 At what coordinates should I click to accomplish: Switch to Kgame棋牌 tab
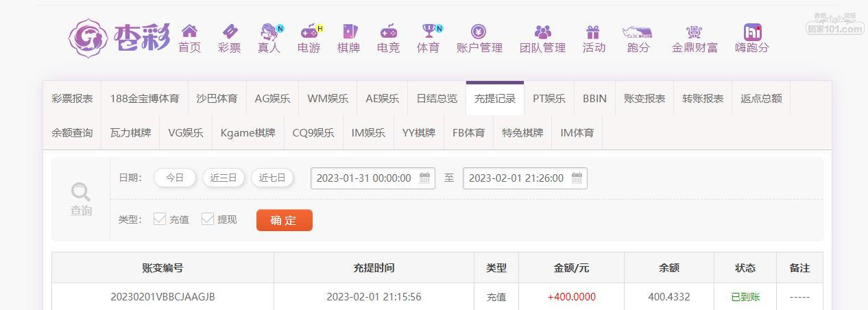click(248, 132)
